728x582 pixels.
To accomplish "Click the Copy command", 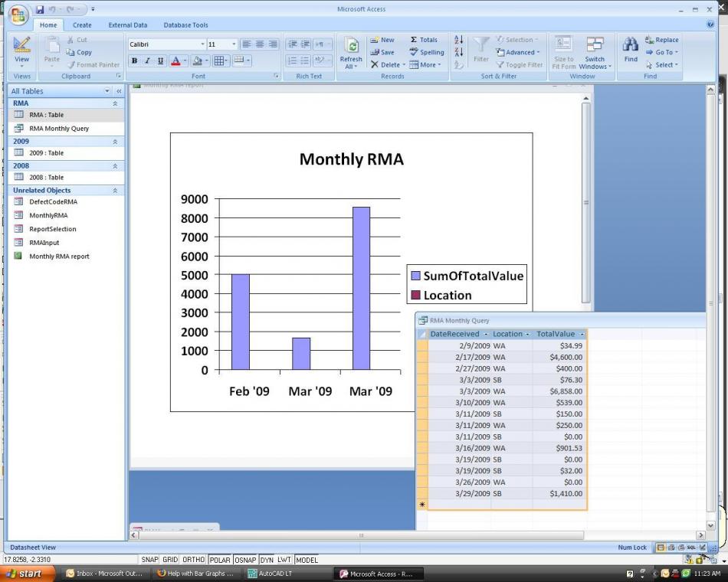I will (x=79, y=52).
